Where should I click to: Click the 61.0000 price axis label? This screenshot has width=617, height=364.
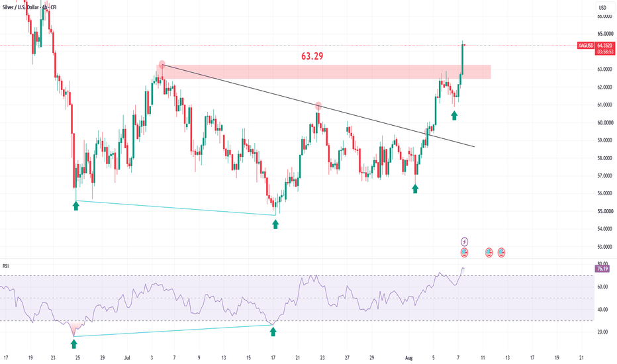(x=605, y=105)
